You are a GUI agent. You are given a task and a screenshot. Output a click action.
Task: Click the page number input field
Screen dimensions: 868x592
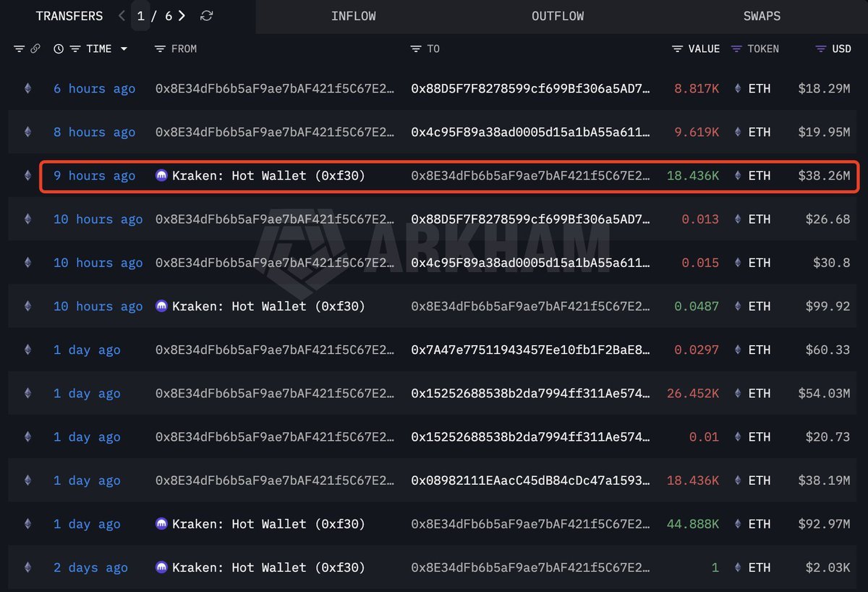point(141,16)
